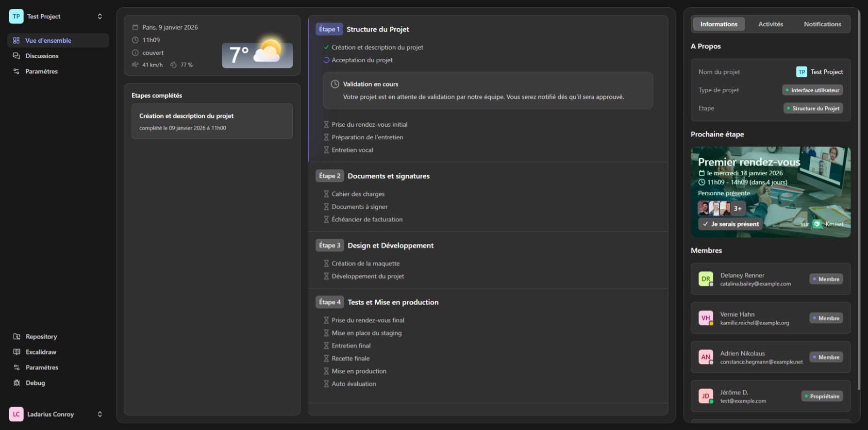The height and width of the screenshot is (430, 868).
Task: Open the top Paramètres sidebar link
Action: coord(41,72)
